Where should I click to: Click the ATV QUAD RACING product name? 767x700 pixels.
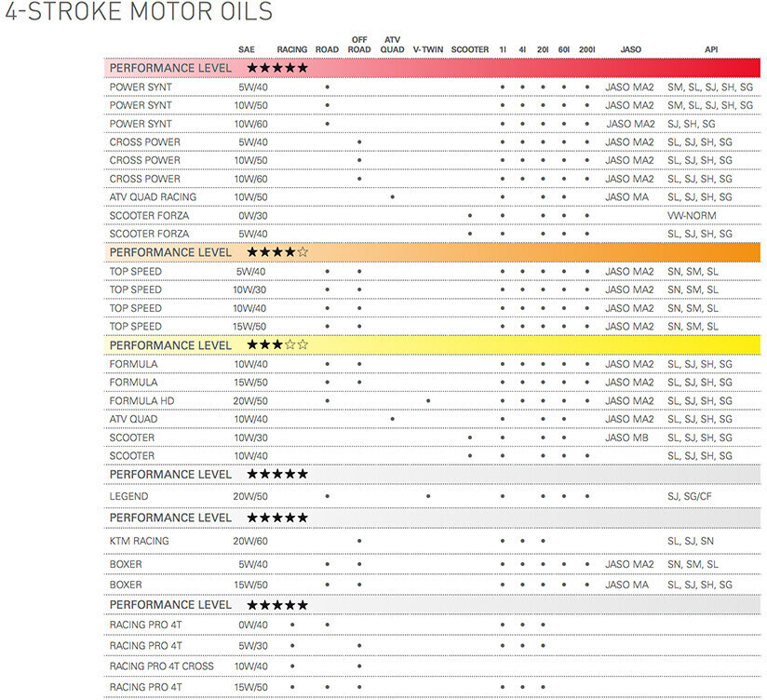pyautogui.click(x=153, y=197)
